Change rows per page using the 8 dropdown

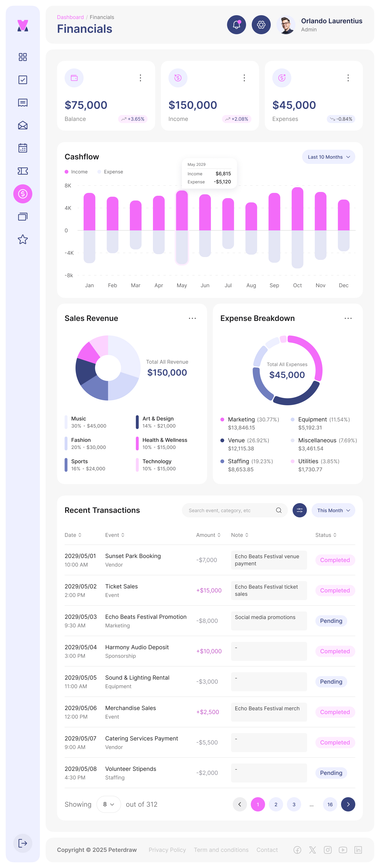point(109,804)
